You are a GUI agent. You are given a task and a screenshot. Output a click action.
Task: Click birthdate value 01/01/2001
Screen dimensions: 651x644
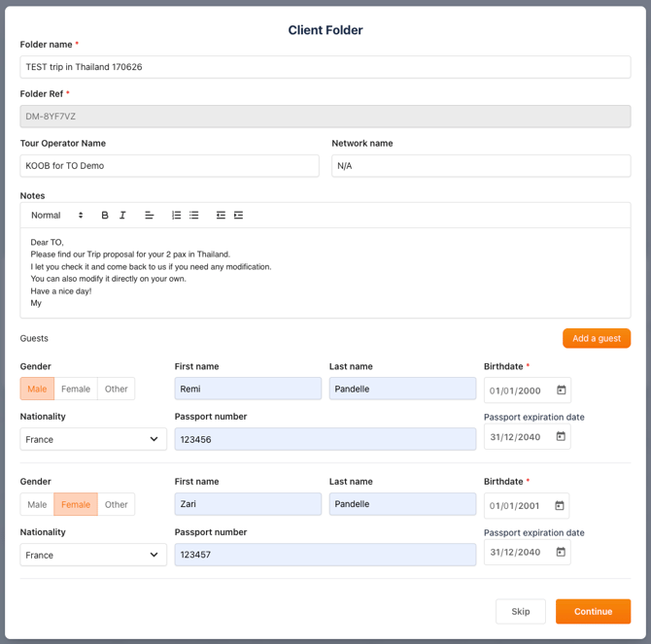click(x=514, y=506)
